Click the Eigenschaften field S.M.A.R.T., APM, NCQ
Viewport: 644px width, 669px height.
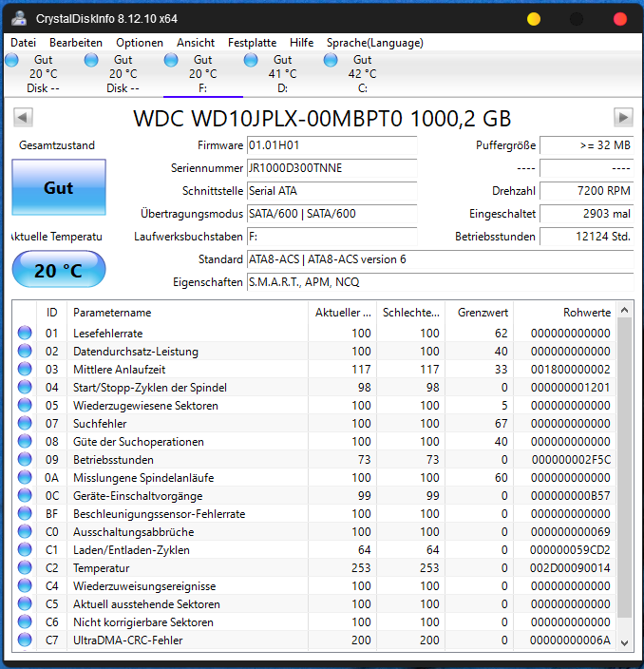pos(440,282)
